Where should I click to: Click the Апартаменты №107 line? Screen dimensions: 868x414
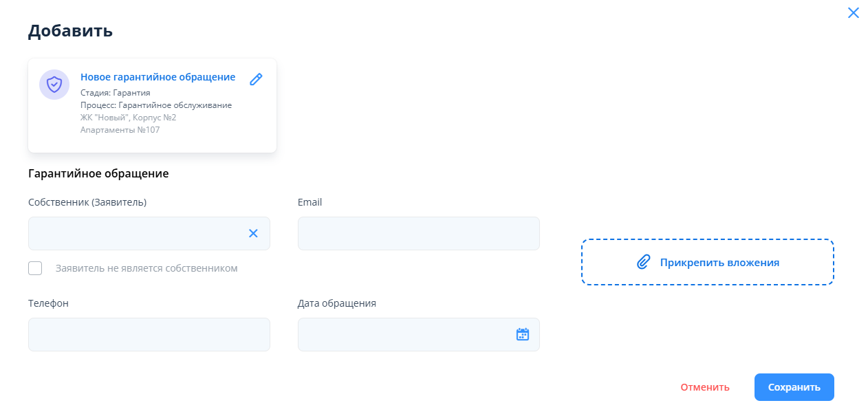[120, 129]
